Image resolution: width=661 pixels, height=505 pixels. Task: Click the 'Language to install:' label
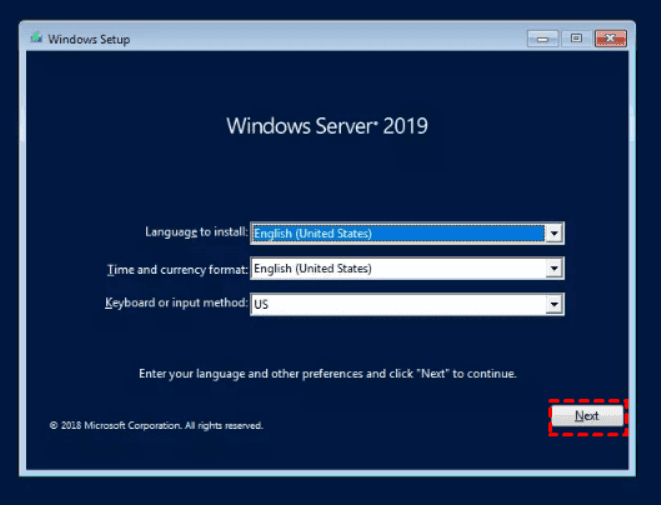click(196, 232)
